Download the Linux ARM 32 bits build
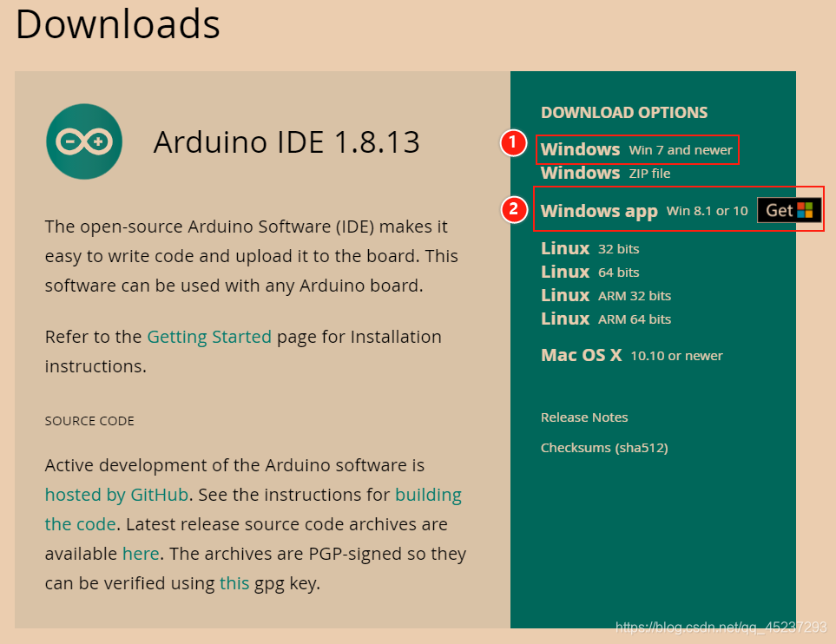 606,296
